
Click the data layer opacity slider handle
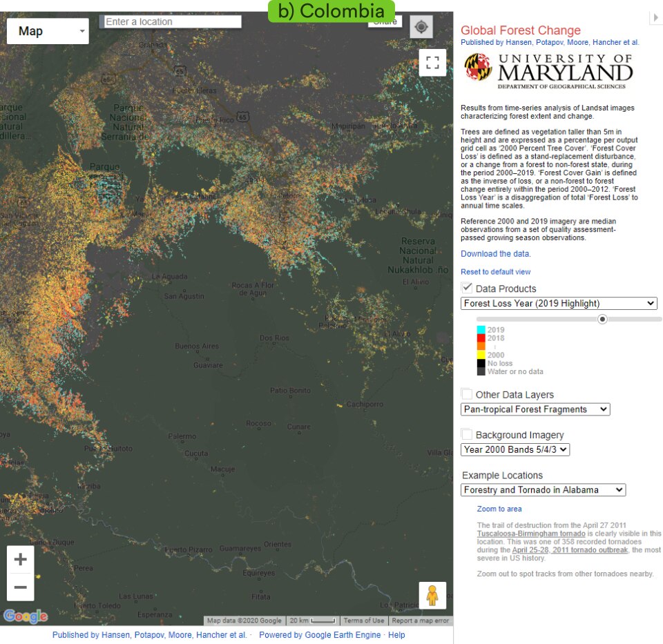[602, 319]
